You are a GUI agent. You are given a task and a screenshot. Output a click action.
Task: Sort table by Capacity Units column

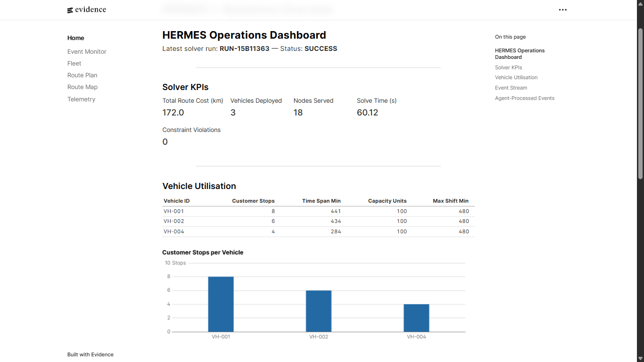pos(387,201)
